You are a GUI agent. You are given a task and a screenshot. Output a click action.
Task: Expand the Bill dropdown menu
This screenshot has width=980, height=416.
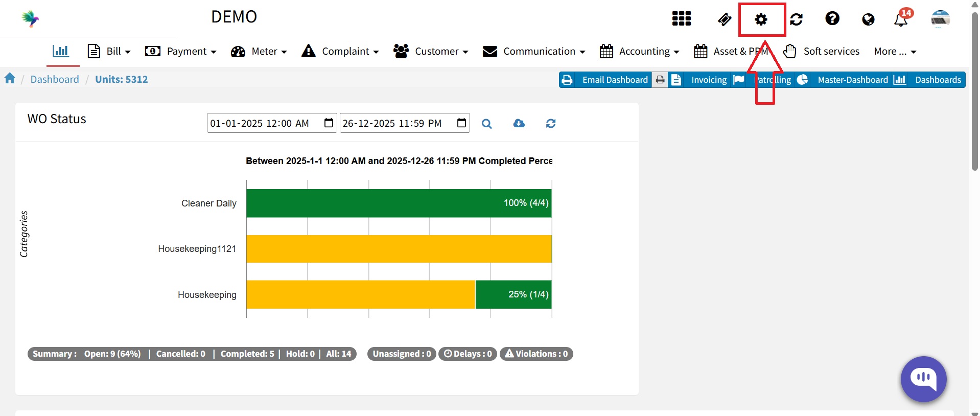point(109,52)
